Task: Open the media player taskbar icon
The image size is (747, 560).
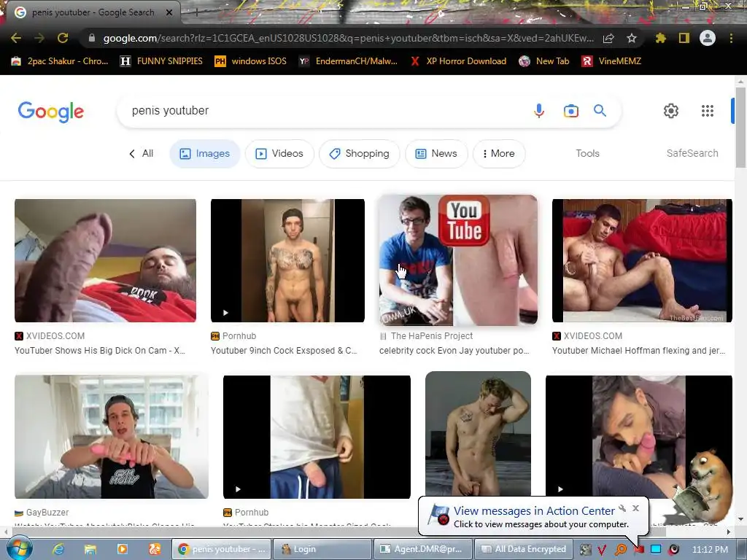Action: pyautogui.click(x=123, y=549)
